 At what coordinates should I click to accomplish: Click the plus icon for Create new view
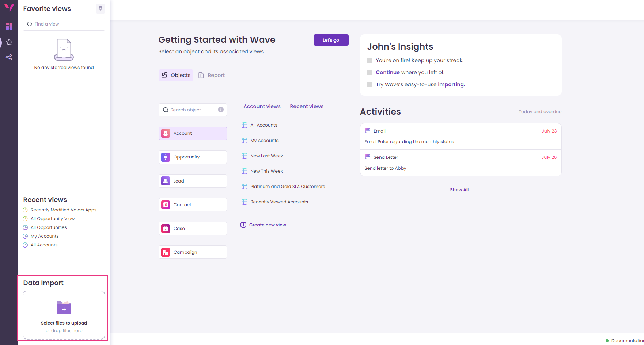point(243,225)
